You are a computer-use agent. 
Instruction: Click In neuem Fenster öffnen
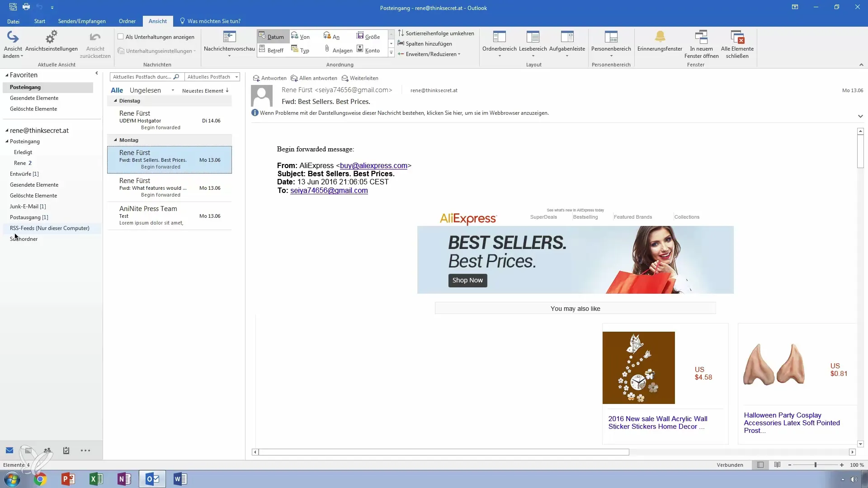[x=701, y=45]
